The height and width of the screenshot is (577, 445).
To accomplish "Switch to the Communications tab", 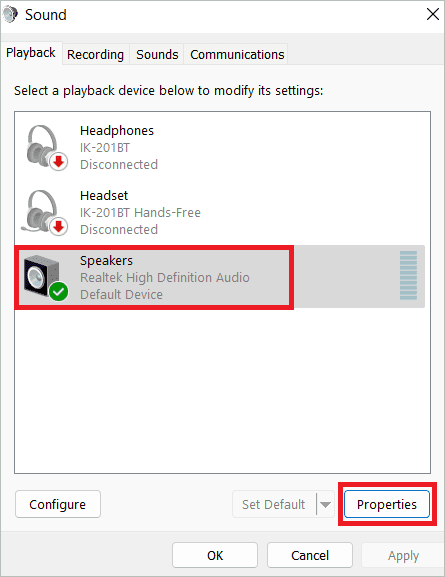I will click(237, 54).
